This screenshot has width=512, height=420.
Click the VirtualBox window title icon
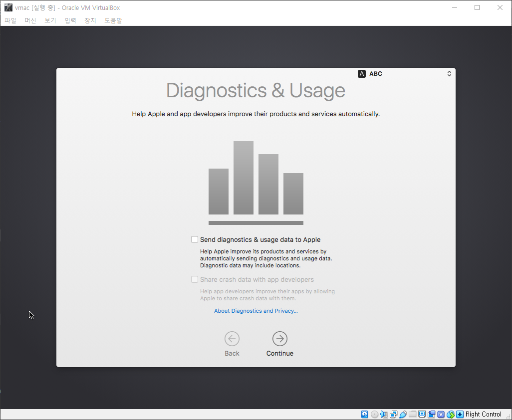[8, 7]
